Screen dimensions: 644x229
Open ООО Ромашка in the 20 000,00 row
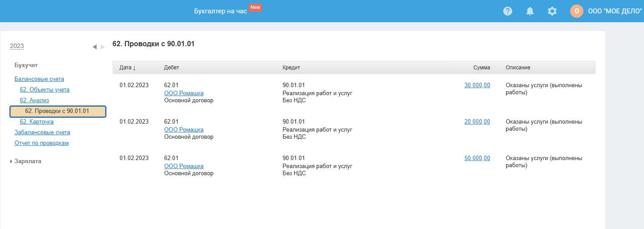click(184, 129)
